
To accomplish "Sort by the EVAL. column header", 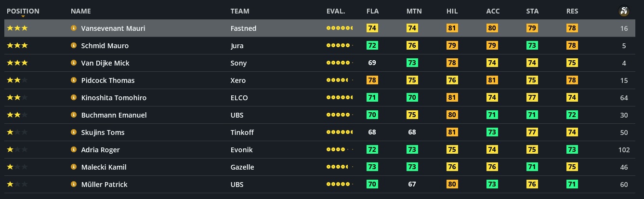I will 336,11.
